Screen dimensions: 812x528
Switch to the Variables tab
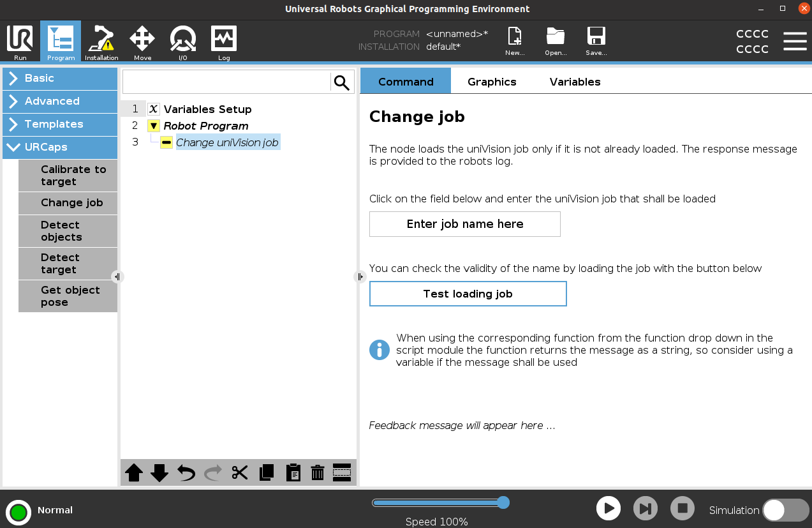(x=575, y=82)
